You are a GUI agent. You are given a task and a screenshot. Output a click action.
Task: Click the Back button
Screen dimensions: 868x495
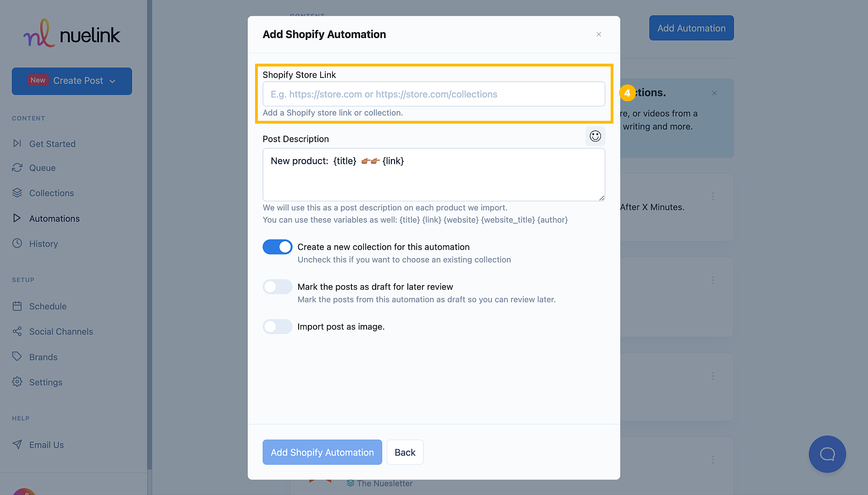click(405, 452)
